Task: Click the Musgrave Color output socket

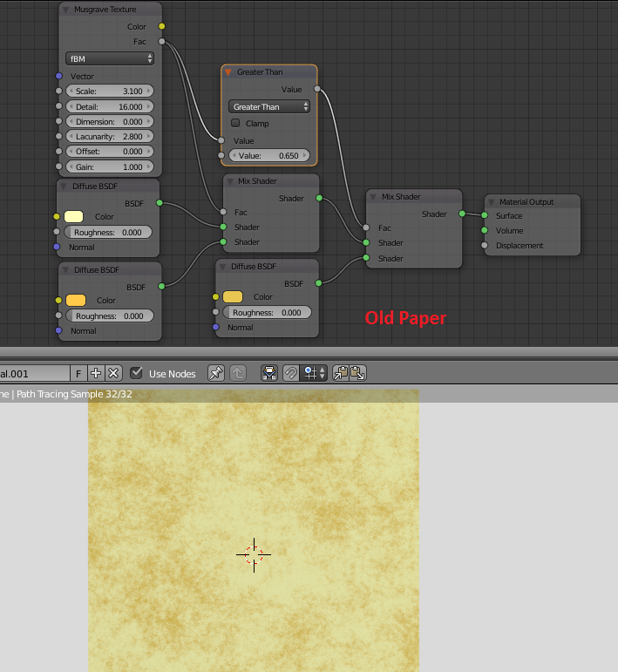Action: tap(161, 26)
